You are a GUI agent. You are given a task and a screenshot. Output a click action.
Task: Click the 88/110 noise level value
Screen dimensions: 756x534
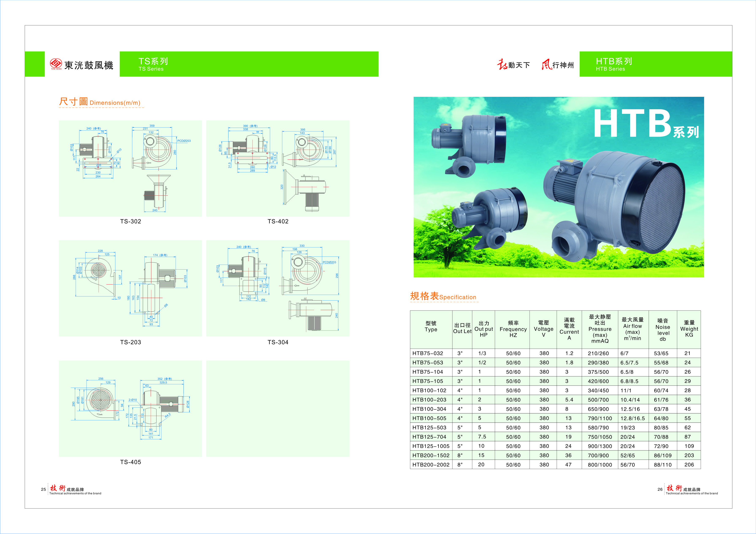(663, 465)
